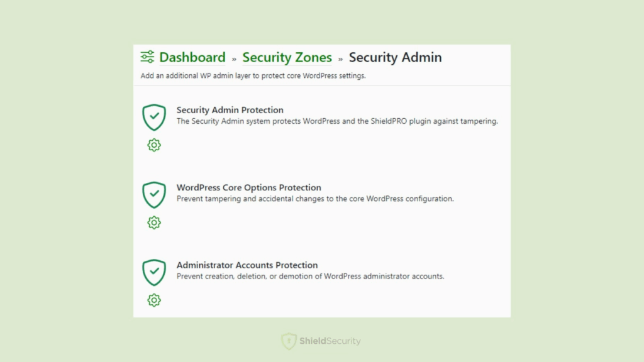Click the ShieldPRO tampering description text
Screen dimensions: 644x362
tap(337, 121)
